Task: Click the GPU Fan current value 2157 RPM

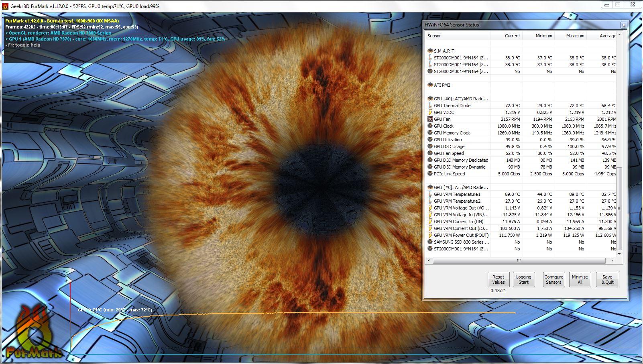Action: pyautogui.click(x=510, y=119)
